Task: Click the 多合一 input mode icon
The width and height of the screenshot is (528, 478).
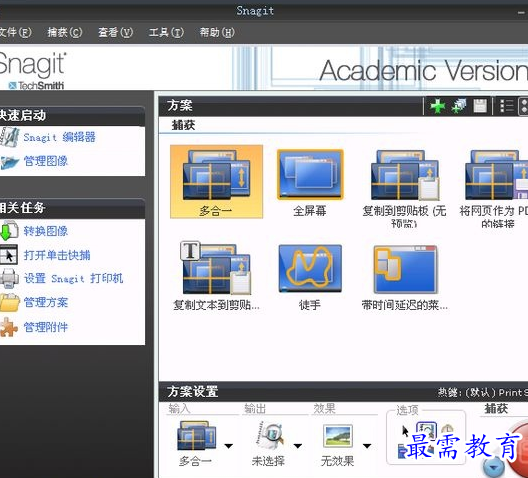Action: [197, 436]
